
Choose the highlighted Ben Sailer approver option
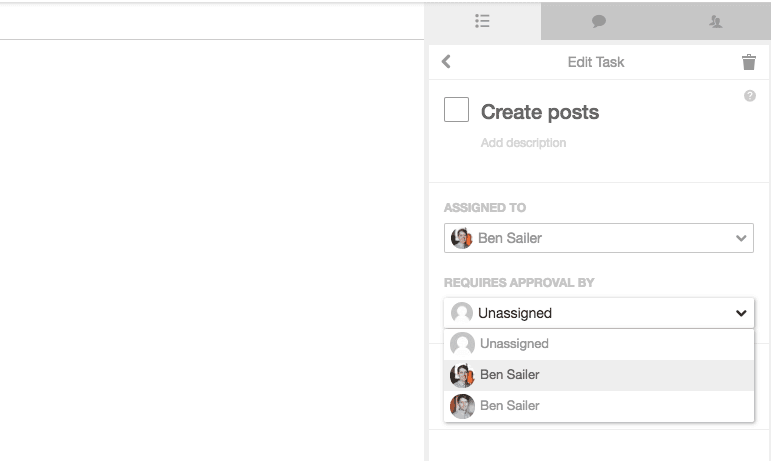coord(598,375)
